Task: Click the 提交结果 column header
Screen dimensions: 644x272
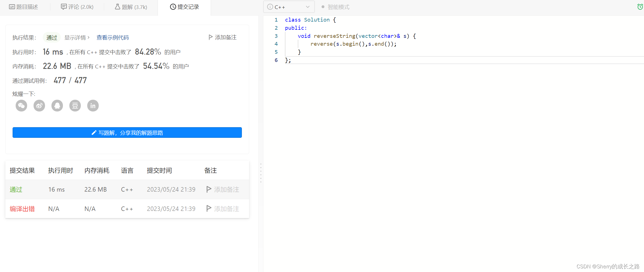Action: click(22, 171)
